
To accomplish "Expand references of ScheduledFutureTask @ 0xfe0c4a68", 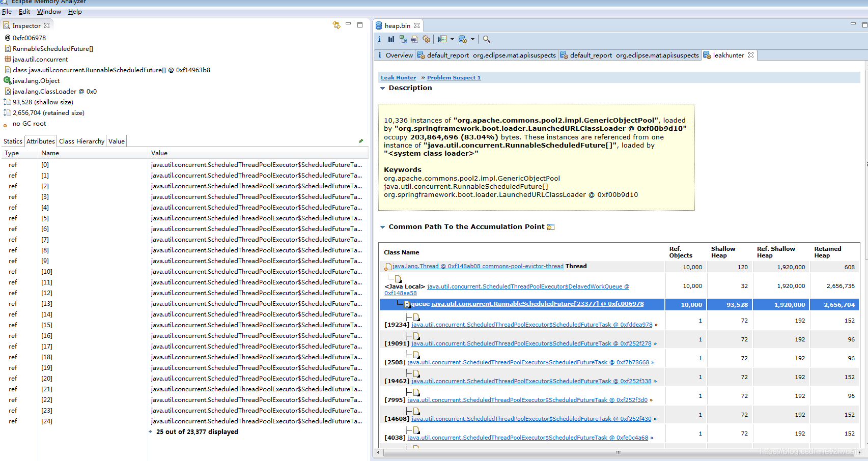I will click(652, 438).
